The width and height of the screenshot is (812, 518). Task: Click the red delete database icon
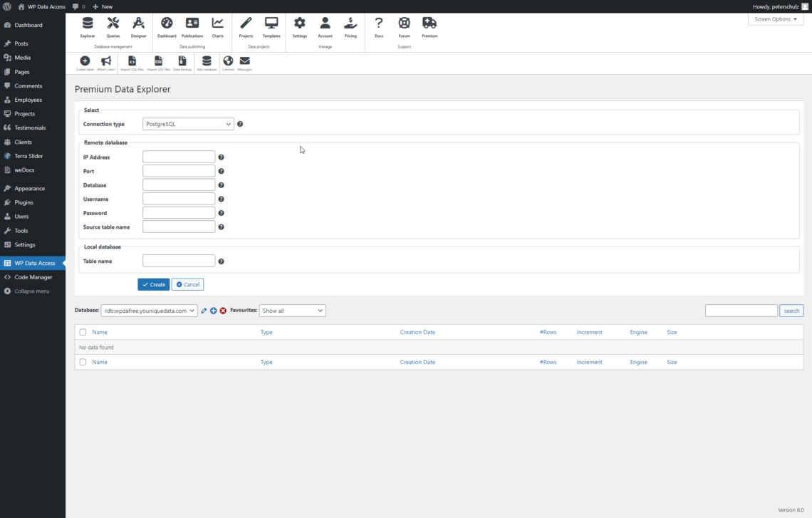pos(223,311)
